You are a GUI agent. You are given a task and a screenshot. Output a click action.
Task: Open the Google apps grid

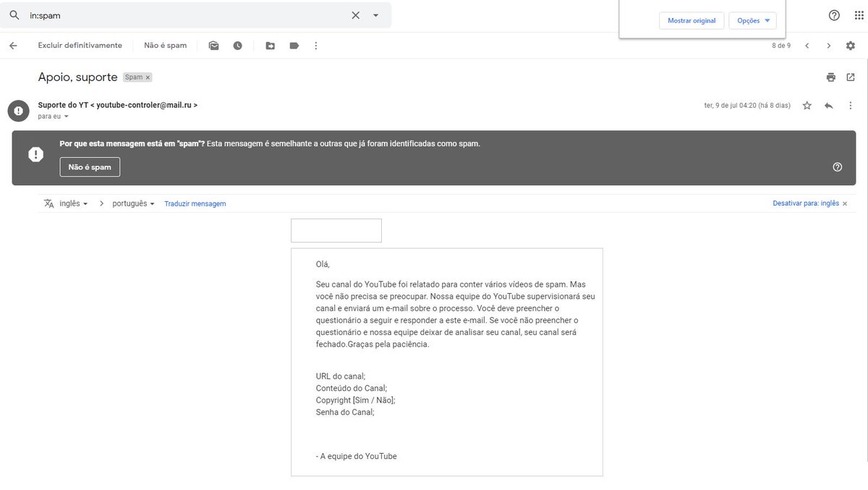[859, 15]
